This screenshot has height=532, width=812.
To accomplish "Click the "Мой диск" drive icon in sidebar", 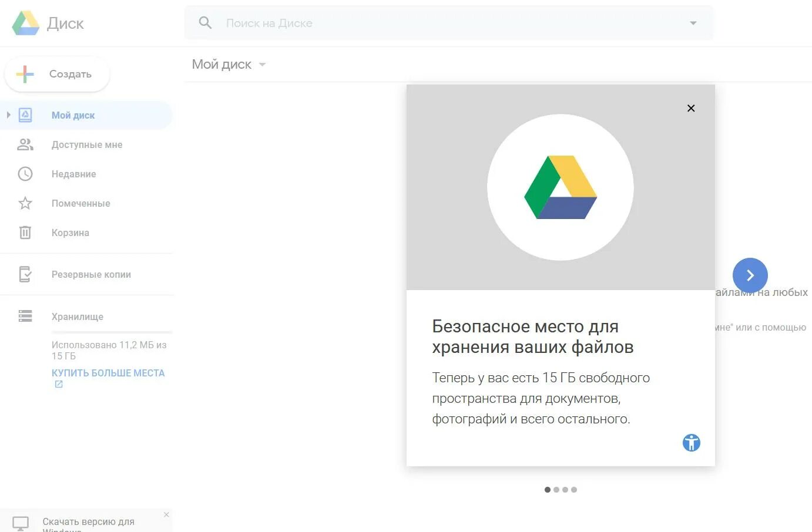I will point(25,115).
